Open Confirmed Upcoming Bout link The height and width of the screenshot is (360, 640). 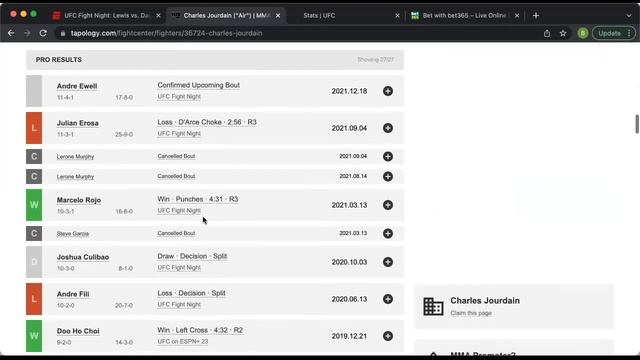(199, 85)
